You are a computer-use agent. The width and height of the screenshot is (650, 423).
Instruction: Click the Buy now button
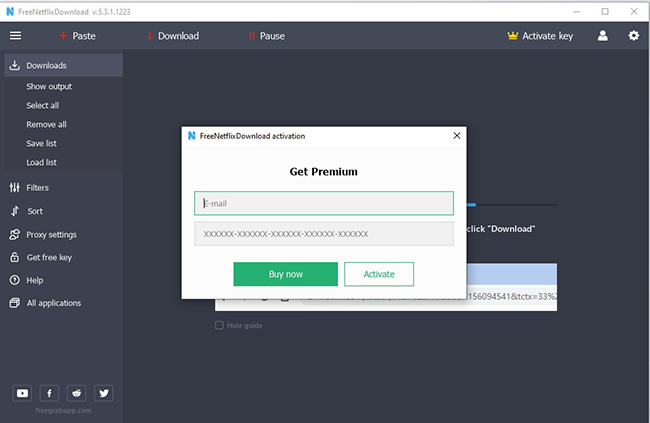[x=286, y=274]
